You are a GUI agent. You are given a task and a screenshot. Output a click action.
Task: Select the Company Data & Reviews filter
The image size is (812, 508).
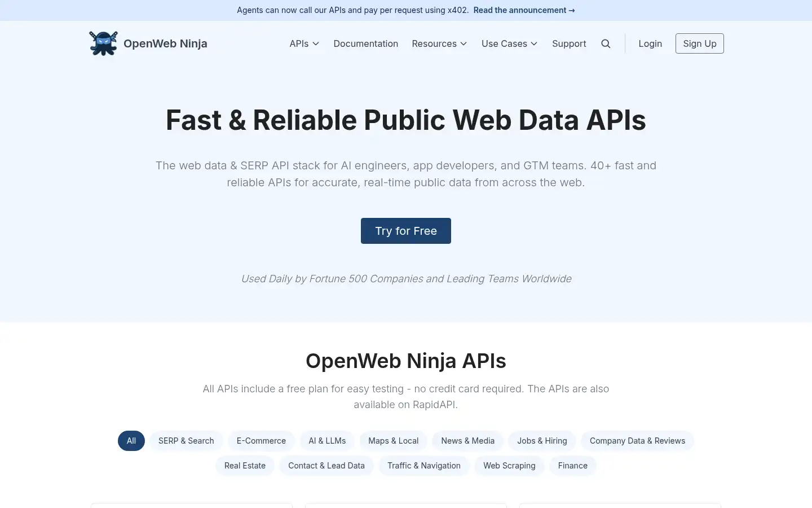pos(637,441)
